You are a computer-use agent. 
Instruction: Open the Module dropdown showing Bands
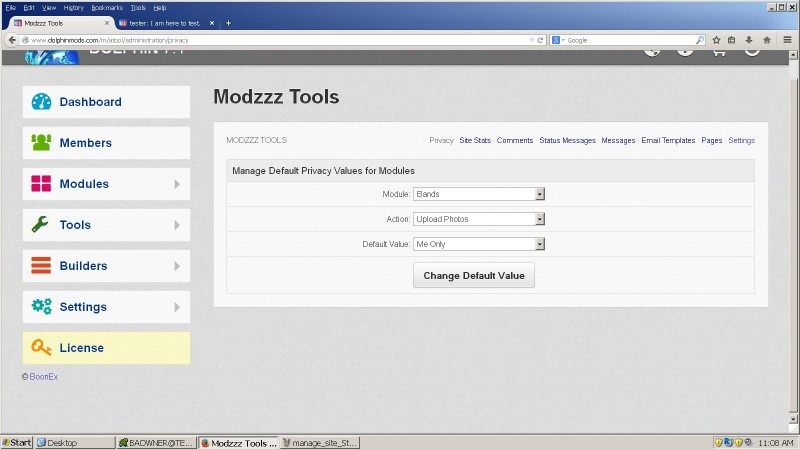[x=479, y=194]
